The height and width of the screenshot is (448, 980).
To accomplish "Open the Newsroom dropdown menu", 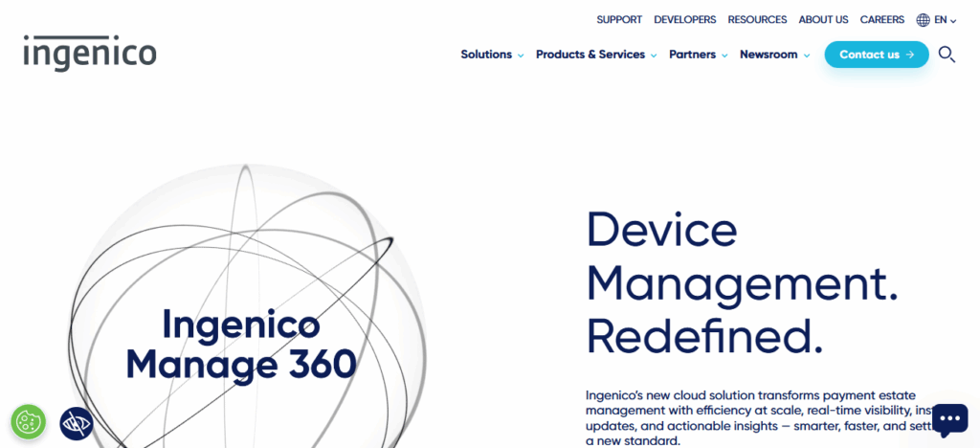I will pos(774,55).
